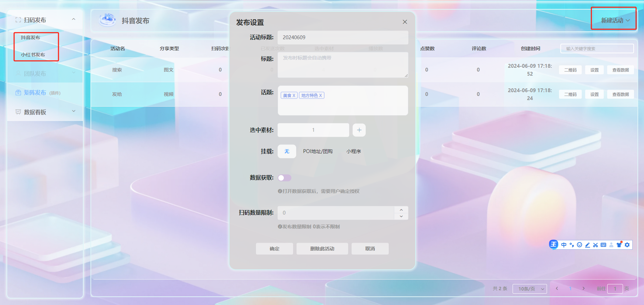644x305 pixels.
Task: Click the 图文 share type cell
Action: point(169,70)
